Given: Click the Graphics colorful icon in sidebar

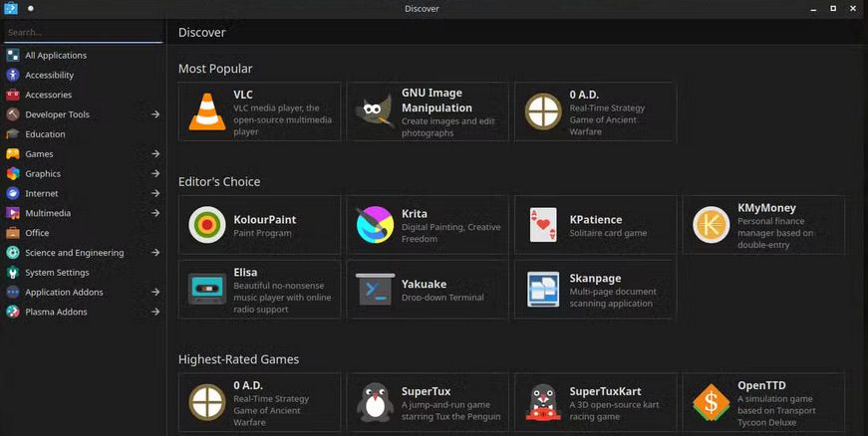Looking at the screenshot, I should click(x=13, y=173).
